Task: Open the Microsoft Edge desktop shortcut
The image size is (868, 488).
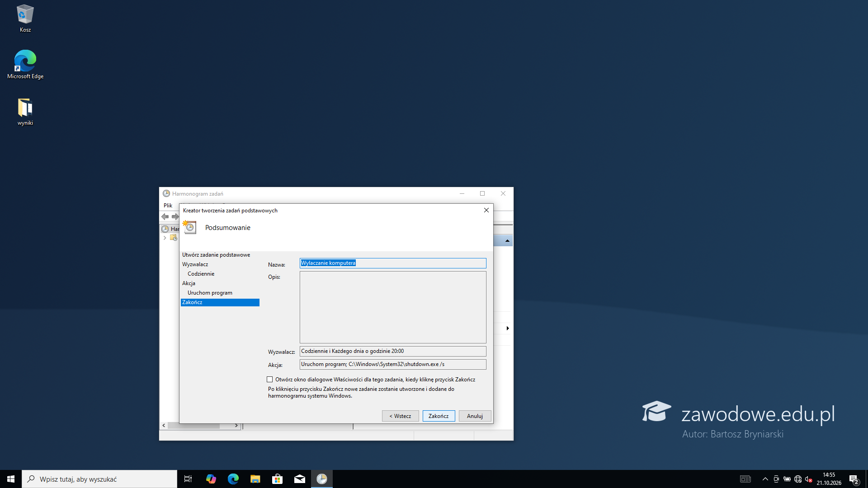Action: (25, 65)
